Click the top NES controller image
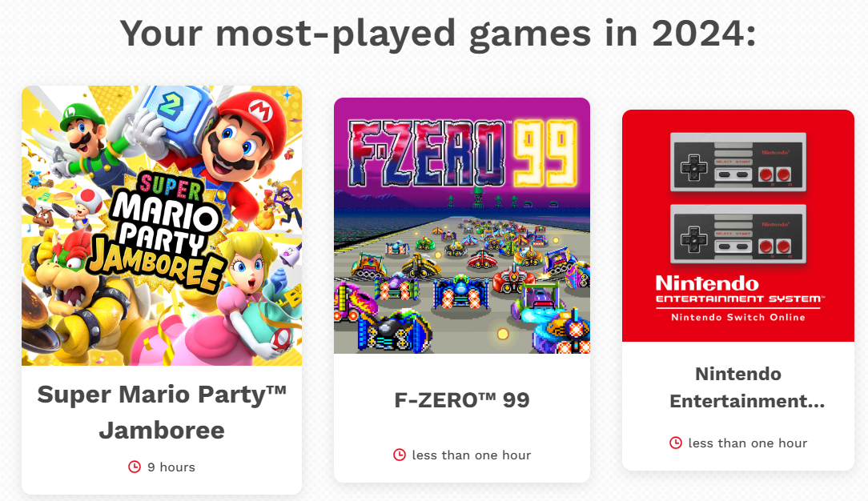868x501 pixels. (x=738, y=162)
